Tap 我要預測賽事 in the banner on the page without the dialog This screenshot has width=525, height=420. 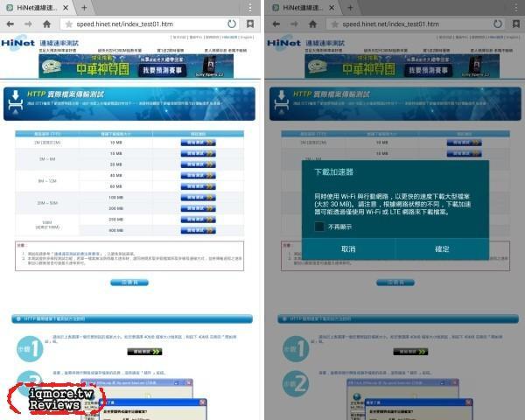(163, 70)
